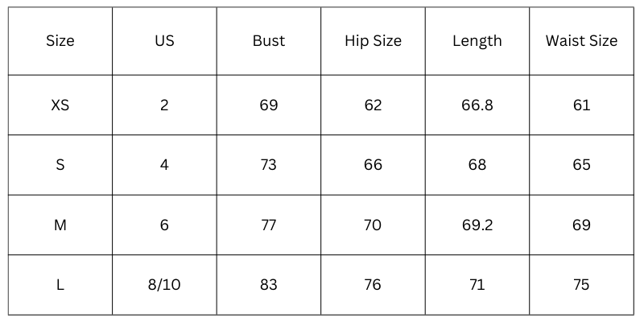
Task: Click the 8/10 US size cell
Action: coord(164,285)
